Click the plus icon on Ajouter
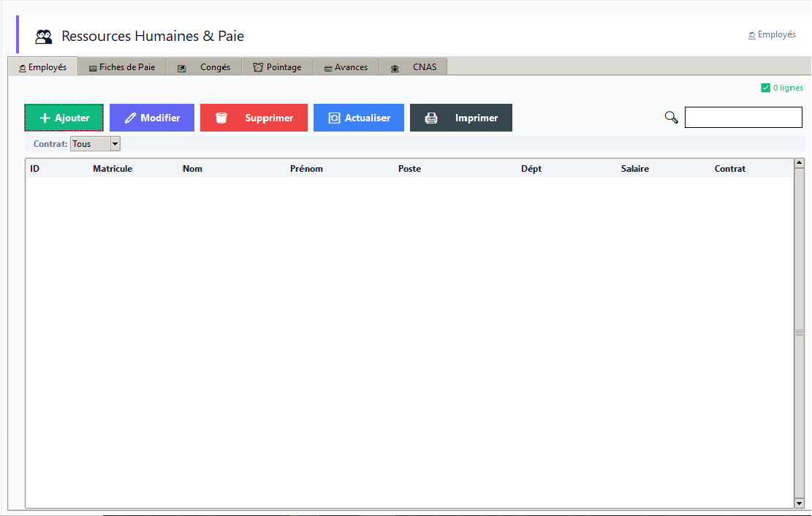Viewport: 812px width, 516px height. [45, 118]
